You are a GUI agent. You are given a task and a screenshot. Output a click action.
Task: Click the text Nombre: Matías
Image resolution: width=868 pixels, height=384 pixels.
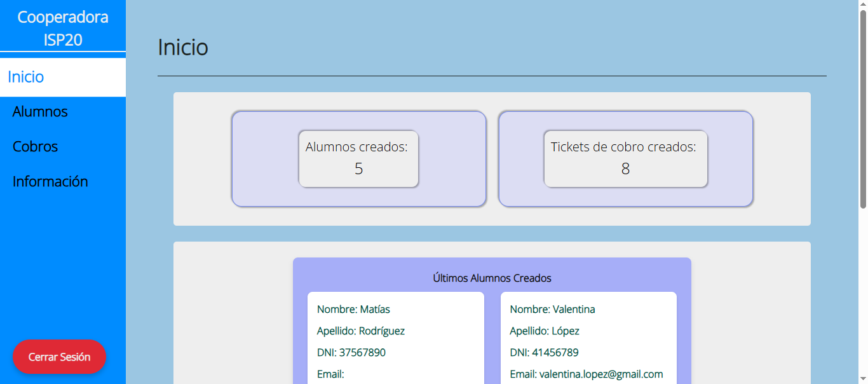[x=353, y=310]
